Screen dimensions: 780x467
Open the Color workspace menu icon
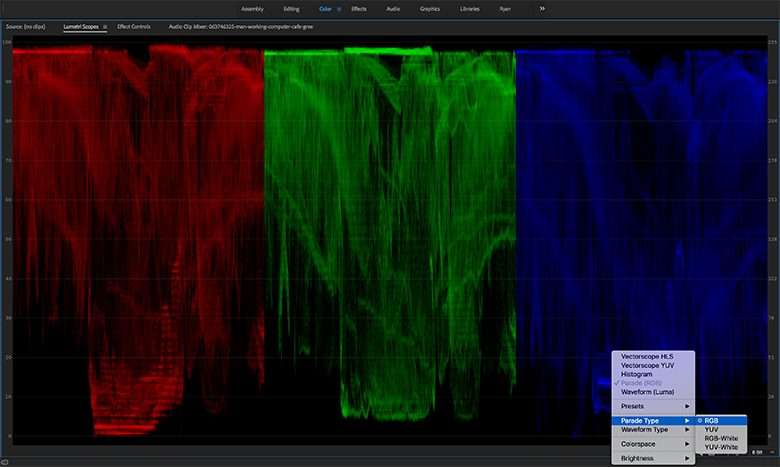[x=339, y=9]
